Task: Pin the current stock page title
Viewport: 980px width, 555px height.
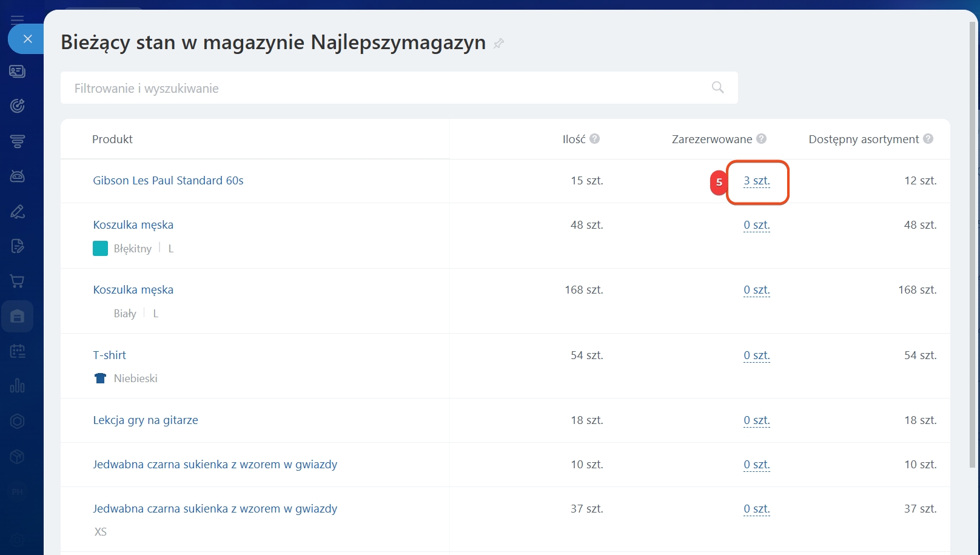Action: coord(498,44)
